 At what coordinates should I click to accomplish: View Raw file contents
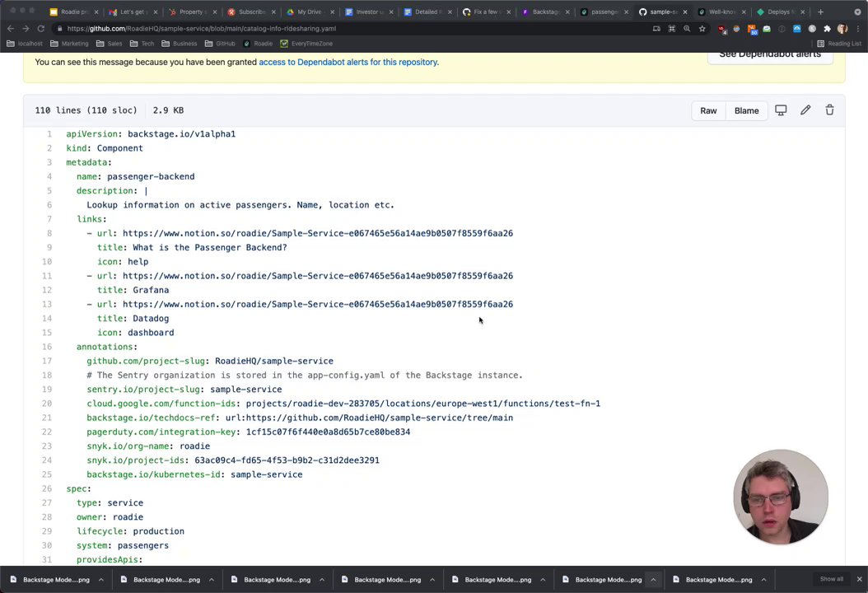coord(708,110)
